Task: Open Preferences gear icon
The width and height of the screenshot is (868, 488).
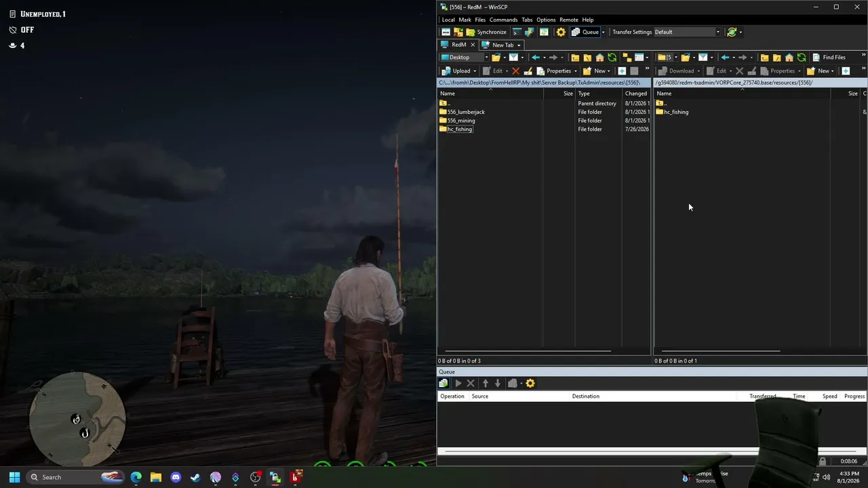Action: click(561, 32)
